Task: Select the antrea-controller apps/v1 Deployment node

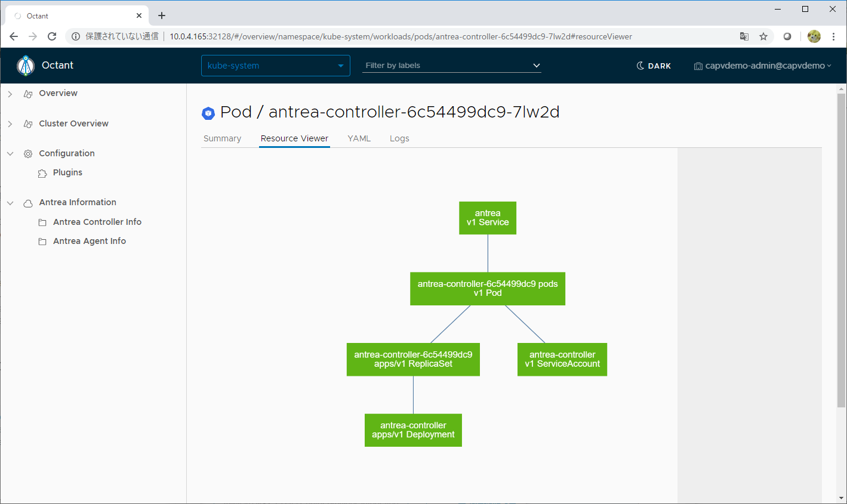Action: pos(413,430)
